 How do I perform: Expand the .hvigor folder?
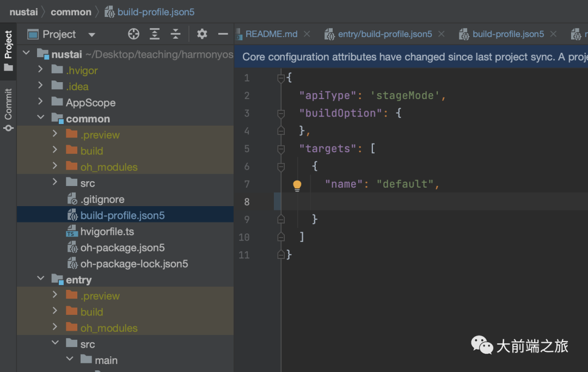click(x=41, y=70)
